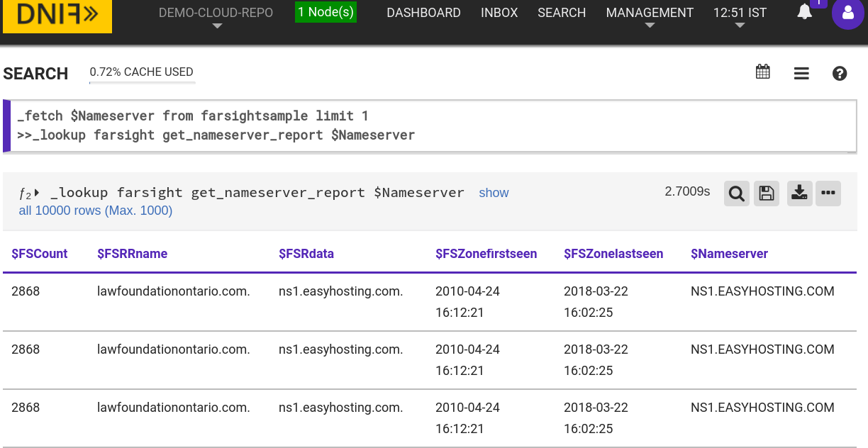Open the user profile menu
Screen dimensions: 868x448
pos(847,14)
